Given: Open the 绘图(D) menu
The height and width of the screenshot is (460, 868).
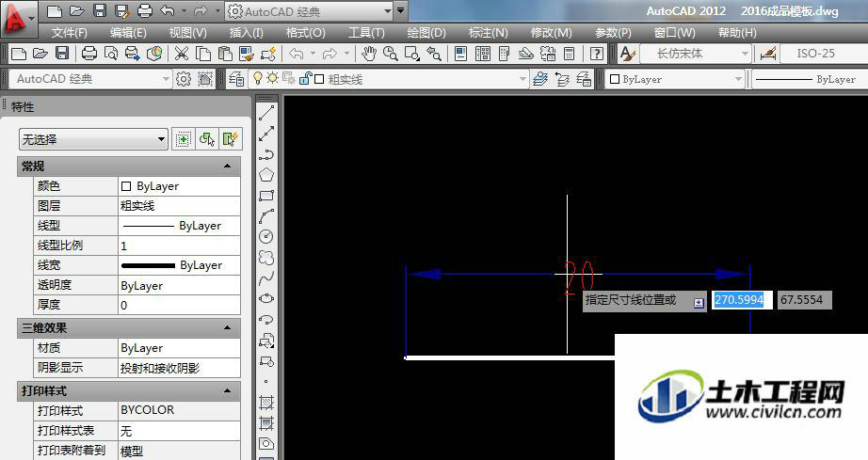Looking at the screenshot, I should (x=426, y=33).
